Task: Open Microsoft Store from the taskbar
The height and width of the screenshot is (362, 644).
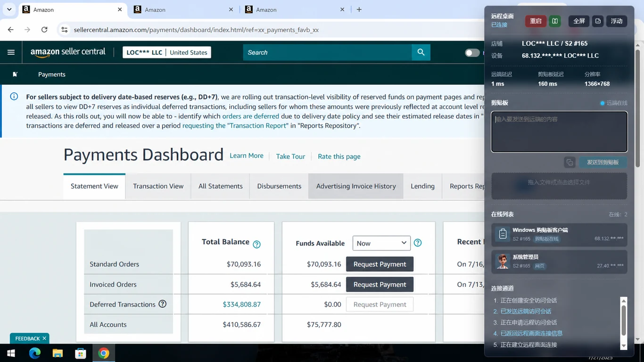Action: [81, 353]
